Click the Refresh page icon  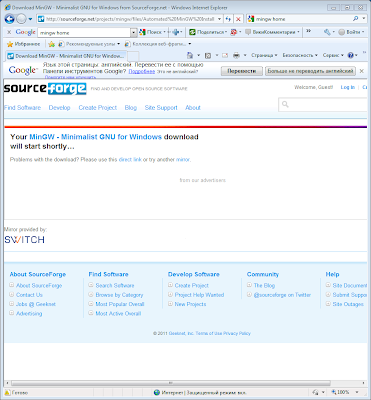tap(228, 19)
